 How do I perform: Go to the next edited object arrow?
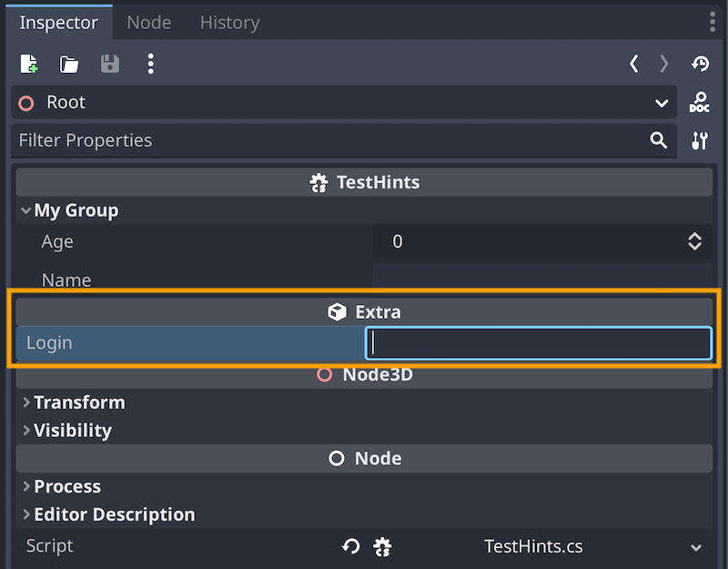[x=664, y=64]
